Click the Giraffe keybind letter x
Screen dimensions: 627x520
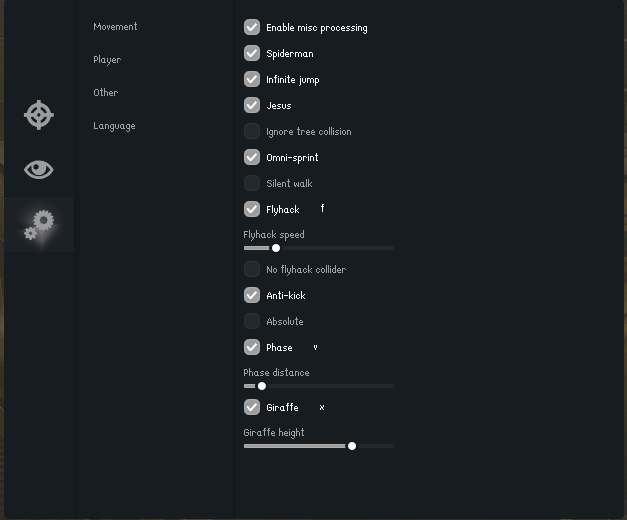click(321, 408)
